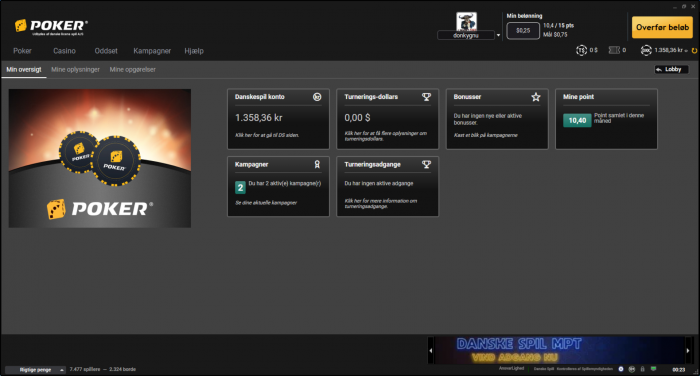Expand the Rigtige penge mode selector

(x=35, y=370)
